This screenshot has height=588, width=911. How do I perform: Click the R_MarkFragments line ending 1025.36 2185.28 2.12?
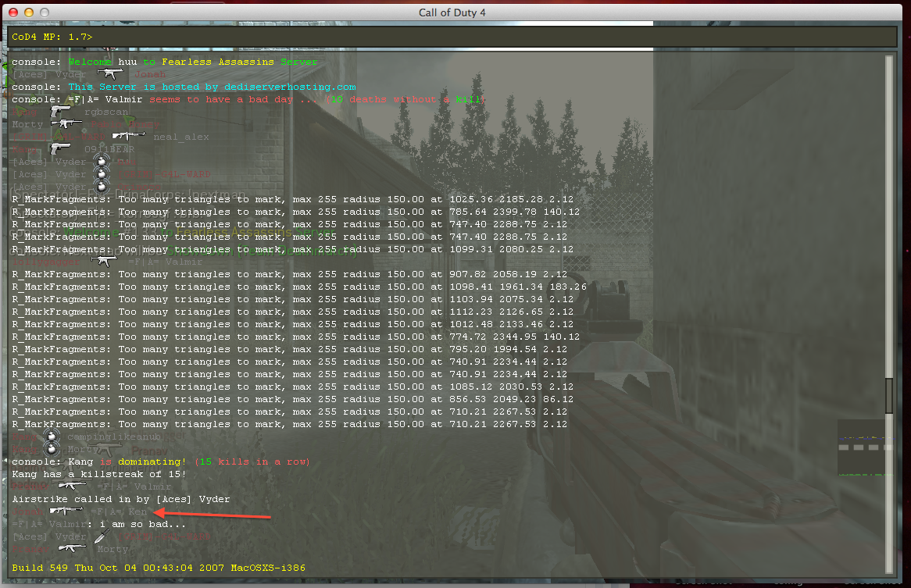click(x=293, y=199)
